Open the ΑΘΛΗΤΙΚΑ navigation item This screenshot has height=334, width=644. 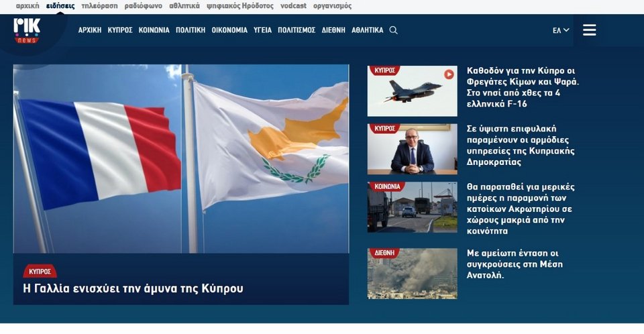pos(367,30)
